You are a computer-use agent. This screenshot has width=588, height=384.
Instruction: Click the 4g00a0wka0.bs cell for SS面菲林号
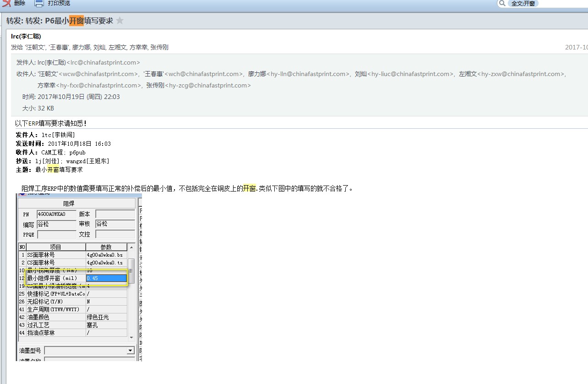coord(106,255)
